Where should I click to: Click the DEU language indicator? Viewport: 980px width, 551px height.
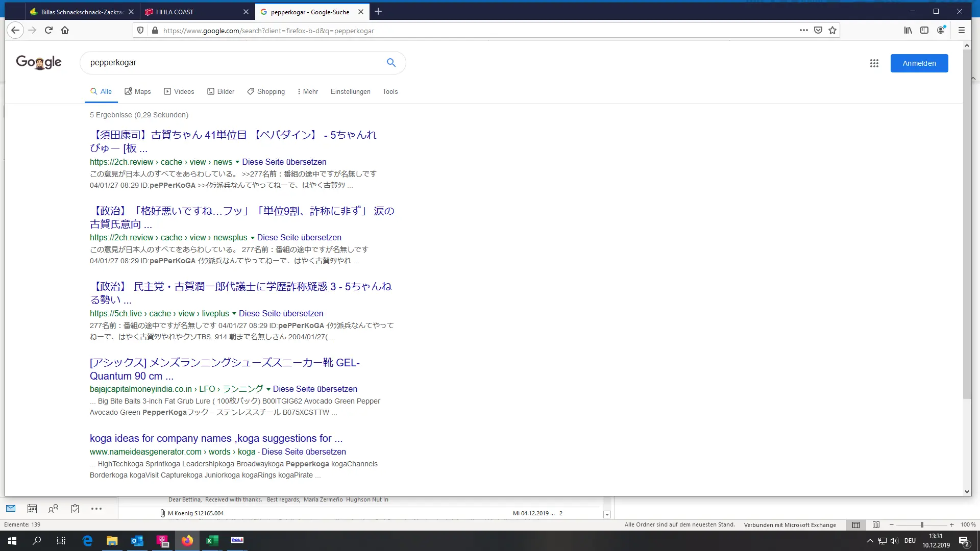click(910, 541)
